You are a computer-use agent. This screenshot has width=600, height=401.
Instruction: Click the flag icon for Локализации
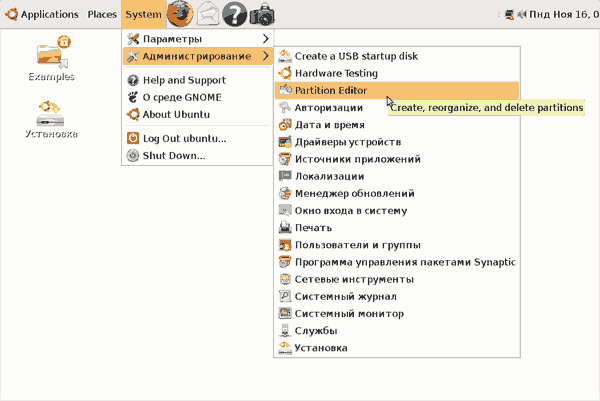(x=285, y=176)
